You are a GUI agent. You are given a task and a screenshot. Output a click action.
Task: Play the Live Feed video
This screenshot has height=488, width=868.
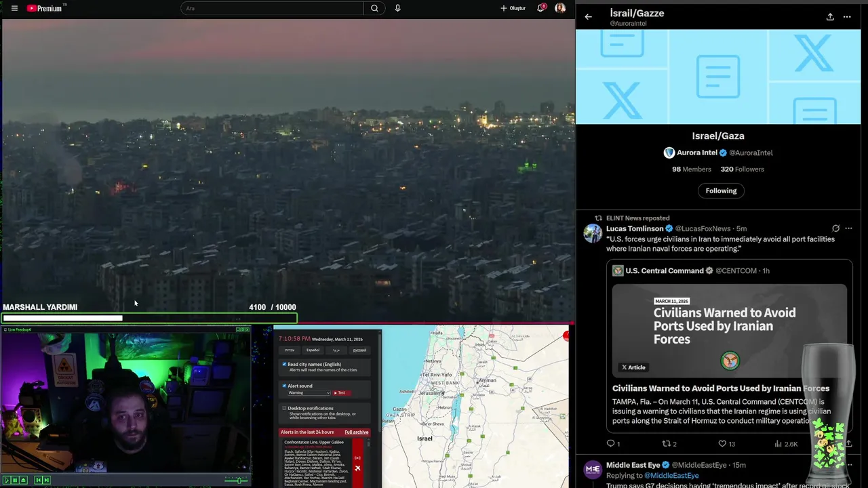7,480
